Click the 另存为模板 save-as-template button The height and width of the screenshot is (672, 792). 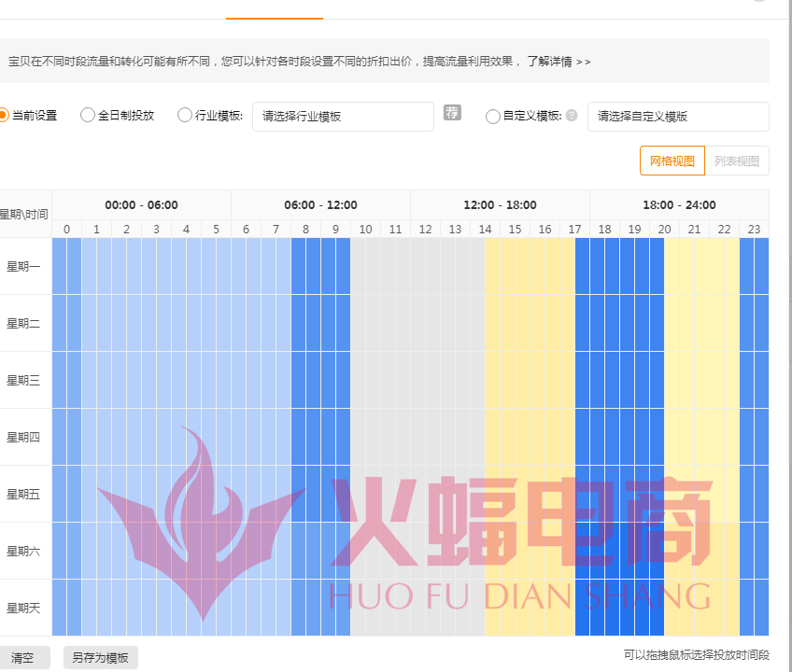click(101, 658)
